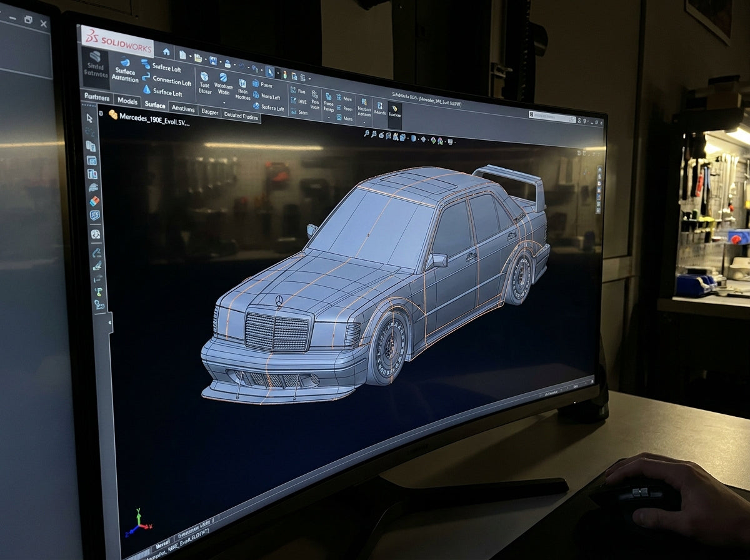750x560 pixels.
Task: Select the Surface ribbon tab
Action: click(x=154, y=104)
